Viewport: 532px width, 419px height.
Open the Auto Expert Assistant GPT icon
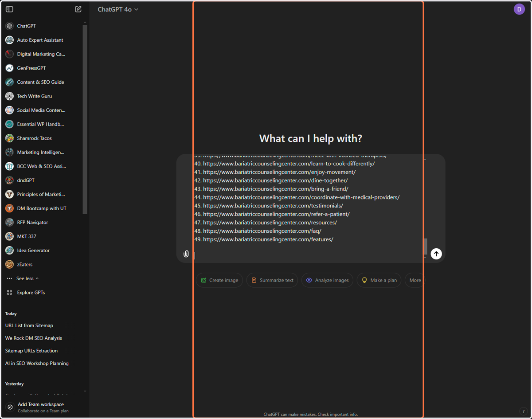(x=9, y=40)
